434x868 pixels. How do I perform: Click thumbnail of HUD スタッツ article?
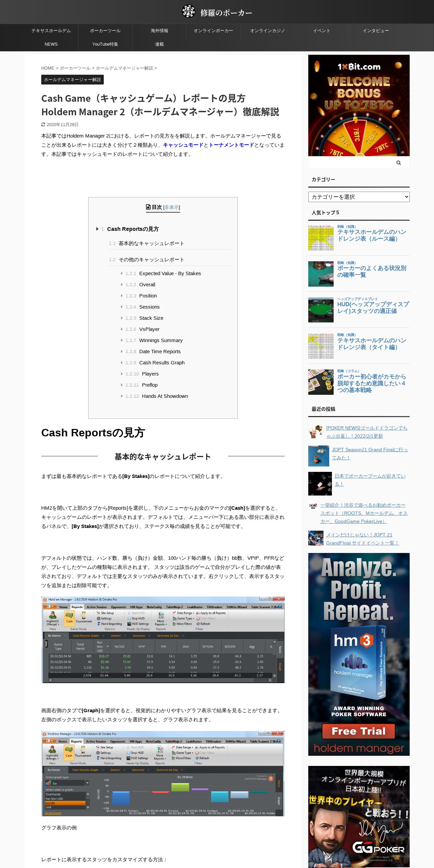[x=321, y=310]
